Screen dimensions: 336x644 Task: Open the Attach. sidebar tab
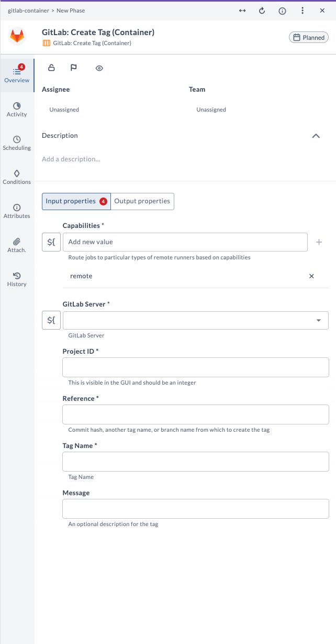17,245
